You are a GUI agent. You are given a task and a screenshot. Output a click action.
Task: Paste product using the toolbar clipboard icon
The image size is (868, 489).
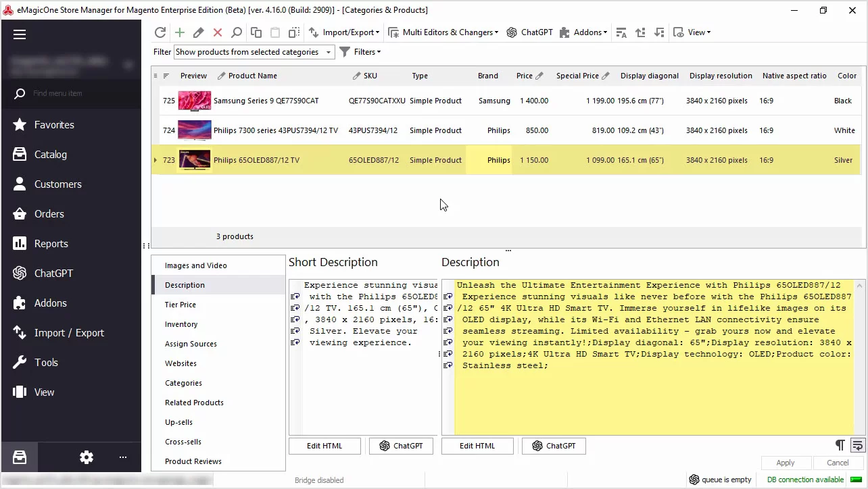pos(275,32)
